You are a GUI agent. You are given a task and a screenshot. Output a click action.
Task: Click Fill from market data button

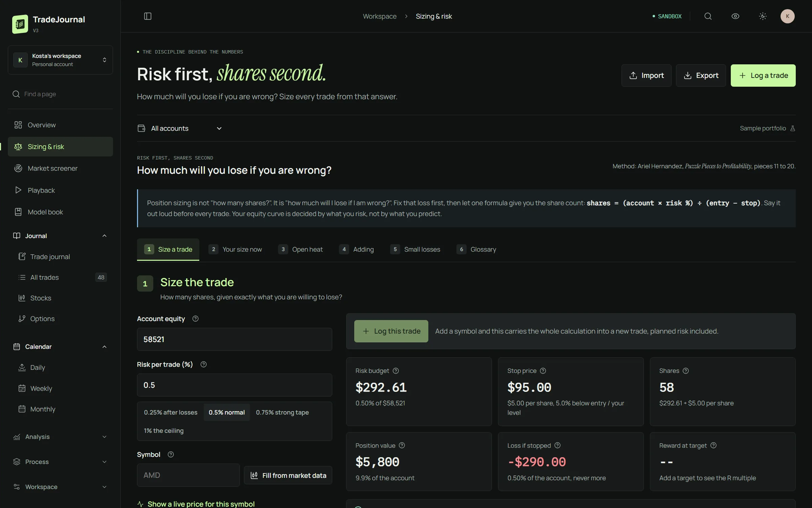coord(288,475)
